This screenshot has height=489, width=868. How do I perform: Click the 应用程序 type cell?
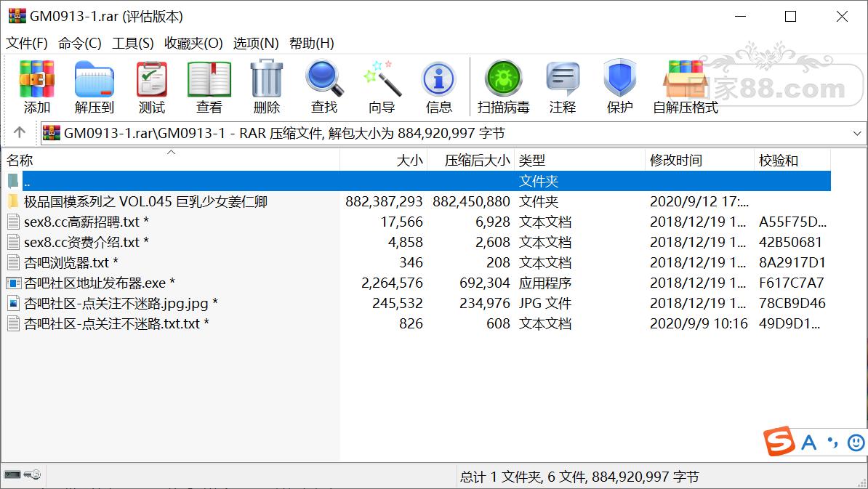coord(544,283)
